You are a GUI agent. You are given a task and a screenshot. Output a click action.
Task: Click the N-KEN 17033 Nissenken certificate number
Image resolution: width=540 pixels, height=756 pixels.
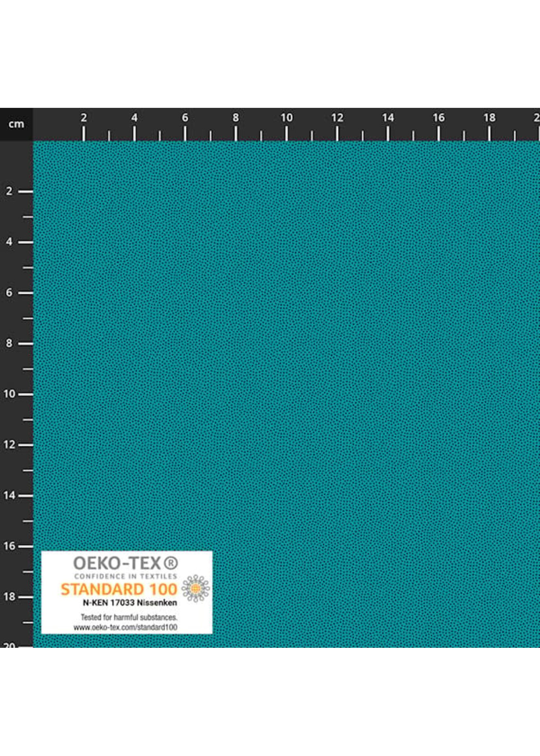point(130,602)
